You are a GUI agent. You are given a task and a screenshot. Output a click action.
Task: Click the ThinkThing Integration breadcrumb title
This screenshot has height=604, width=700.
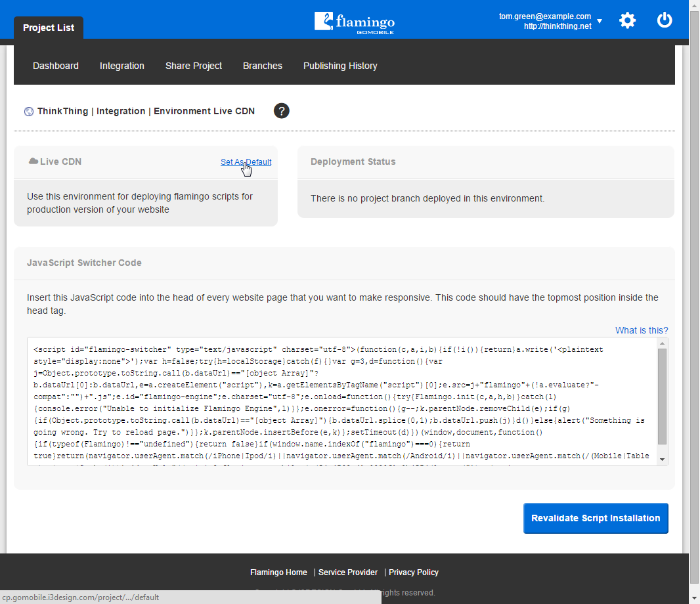pos(146,111)
